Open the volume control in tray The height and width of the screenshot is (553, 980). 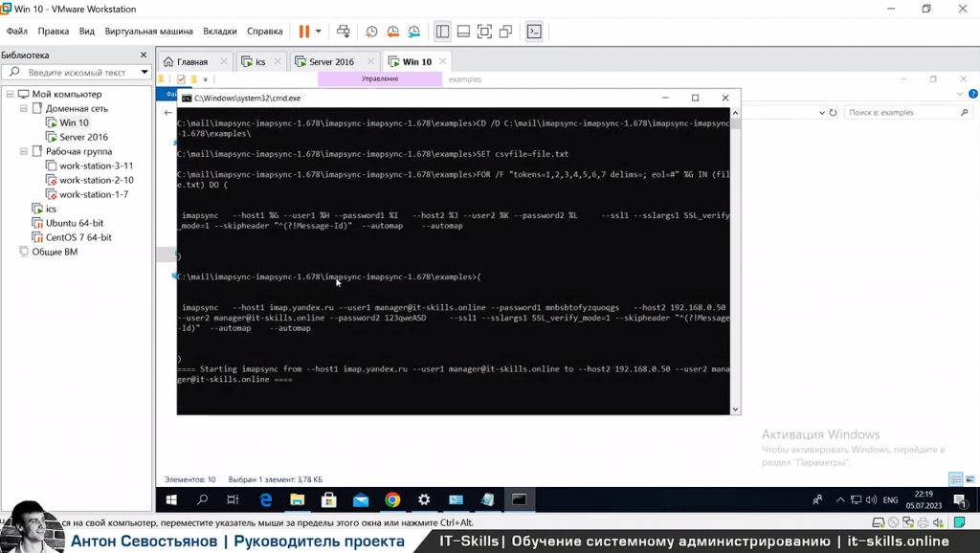[871, 499]
